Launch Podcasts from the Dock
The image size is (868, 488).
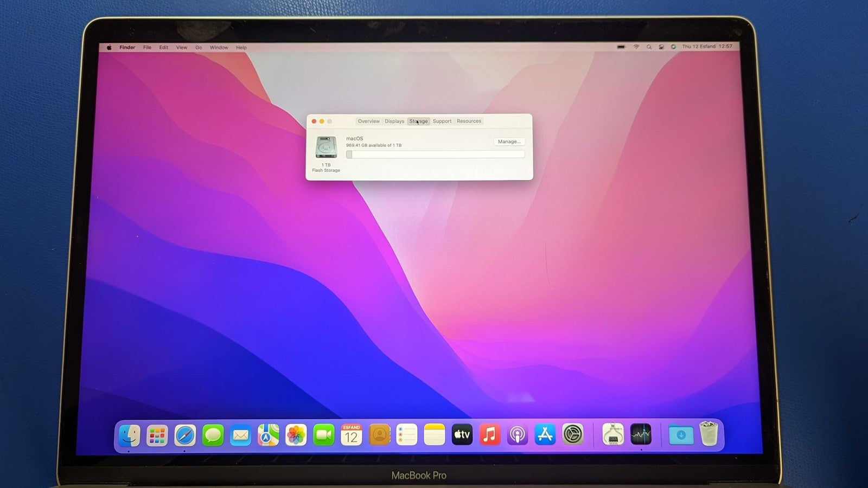click(518, 434)
